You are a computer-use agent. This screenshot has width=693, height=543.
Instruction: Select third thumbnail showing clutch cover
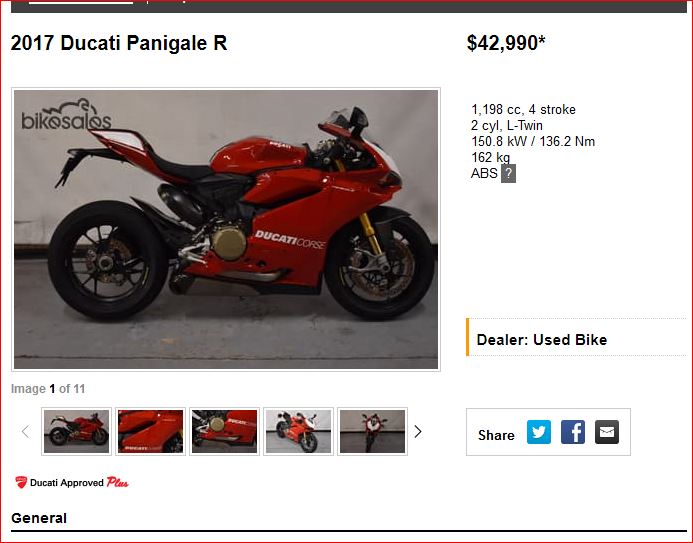(225, 431)
